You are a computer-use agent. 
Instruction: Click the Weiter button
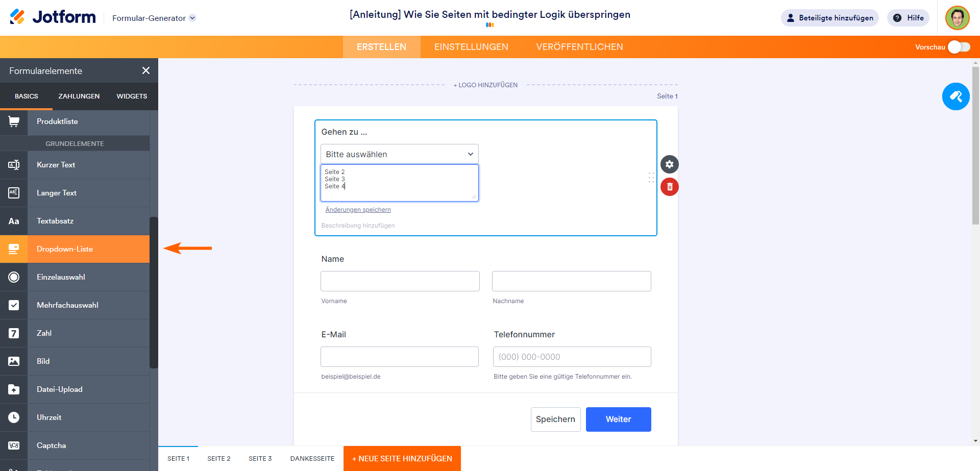point(618,419)
